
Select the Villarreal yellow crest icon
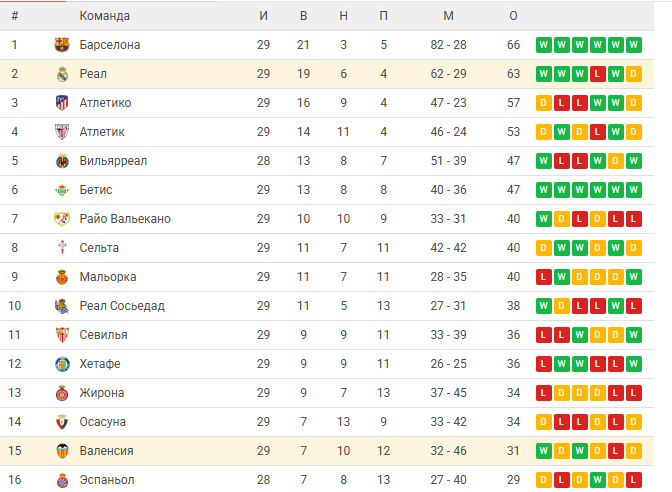62,161
